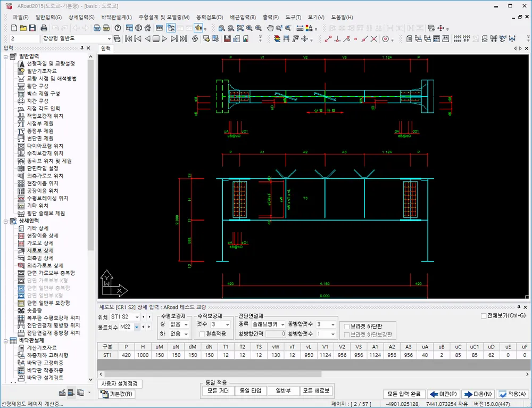The width and height of the screenshot is (532, 408).
Task: Click the Zoom in magnifier icon
Action: click(x=250, y=28)
